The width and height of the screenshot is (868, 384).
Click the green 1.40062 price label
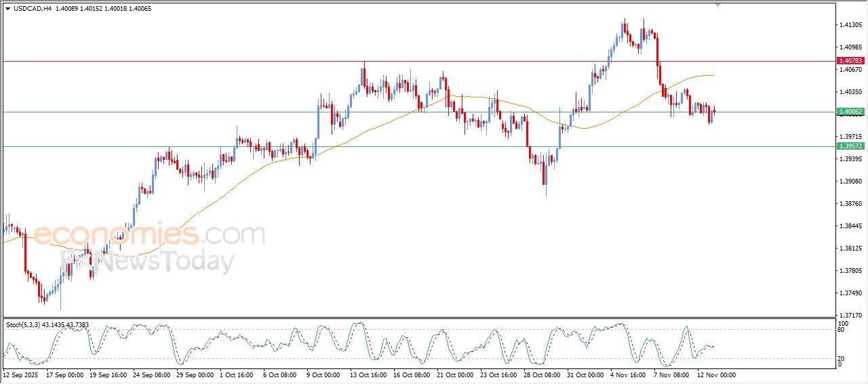(851, 112)
